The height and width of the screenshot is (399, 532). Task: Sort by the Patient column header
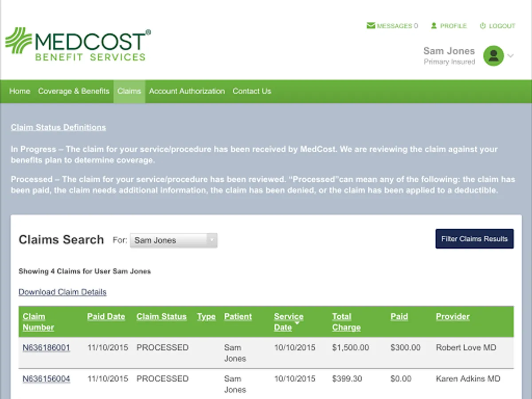pyautogui.click(x=238, y=317)
